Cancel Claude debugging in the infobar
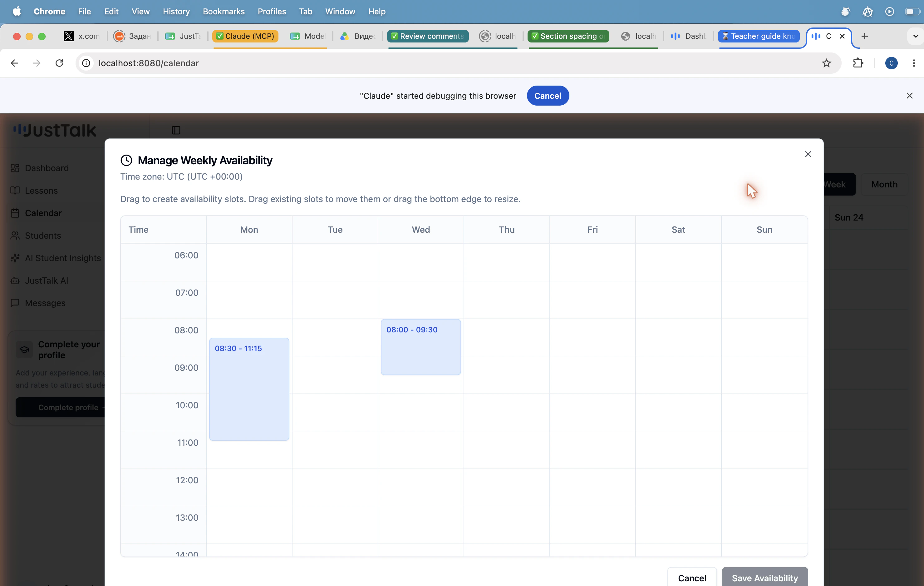Screen dimensions: 924x586 548,96
